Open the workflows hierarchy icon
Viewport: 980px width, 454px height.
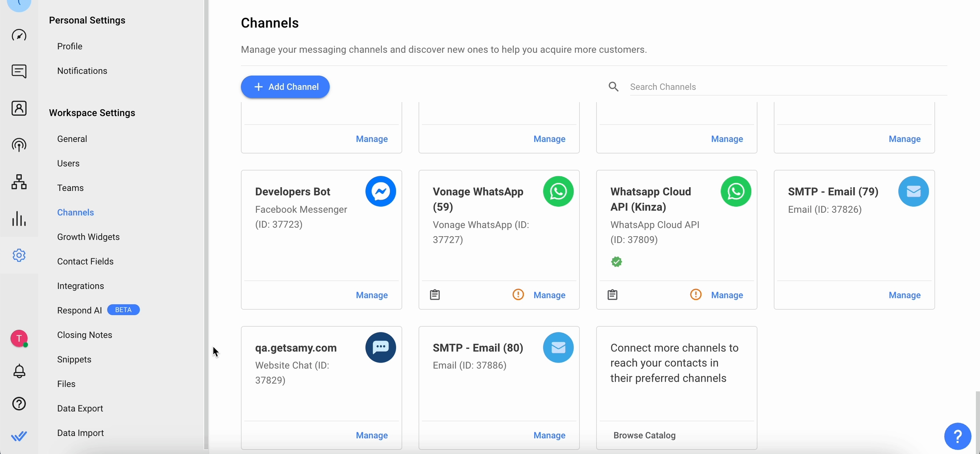pos(19,182)
